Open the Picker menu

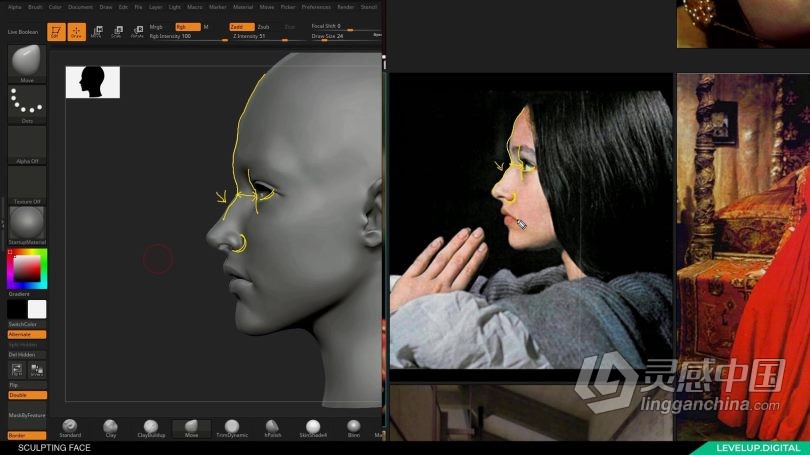(288, 7)
